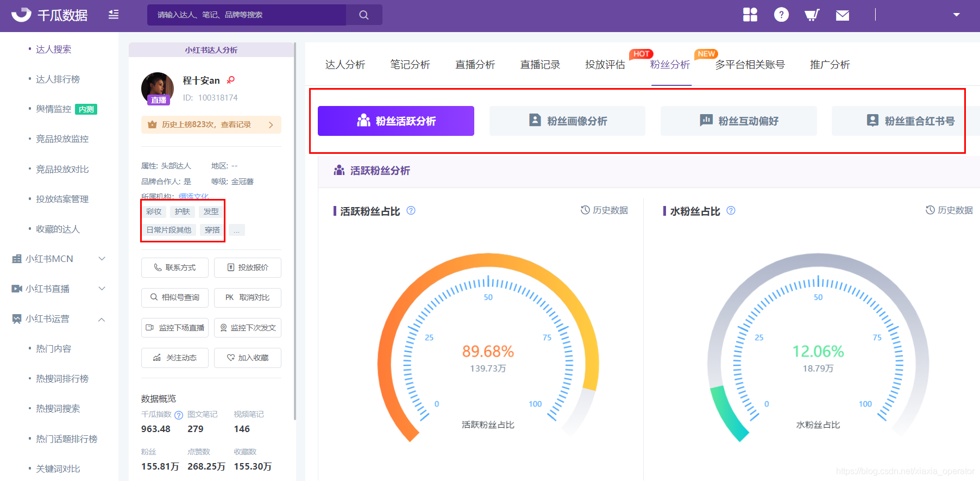Open 竞品投放监控 in sidebar
Screen dimensions: 980x481
pos(62,139)
